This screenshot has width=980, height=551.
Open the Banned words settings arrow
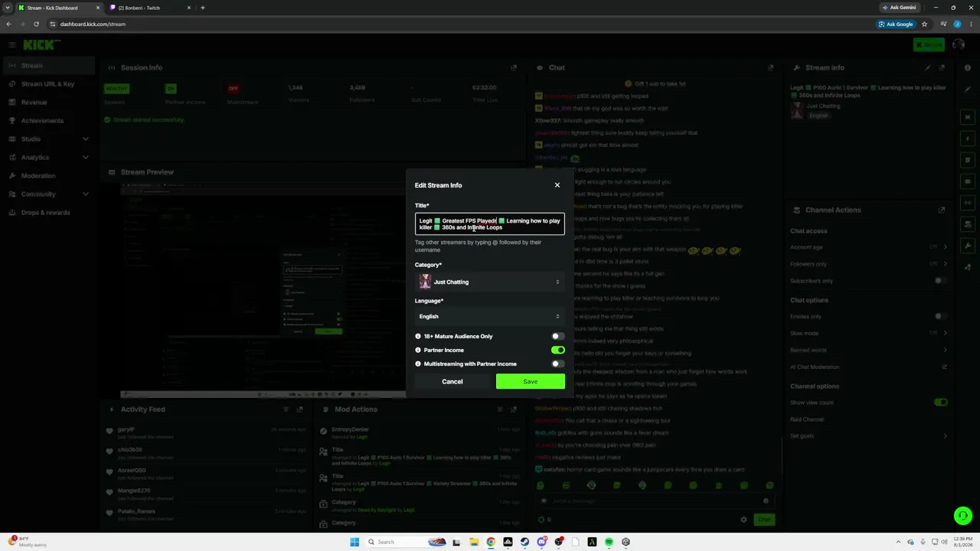945,350
